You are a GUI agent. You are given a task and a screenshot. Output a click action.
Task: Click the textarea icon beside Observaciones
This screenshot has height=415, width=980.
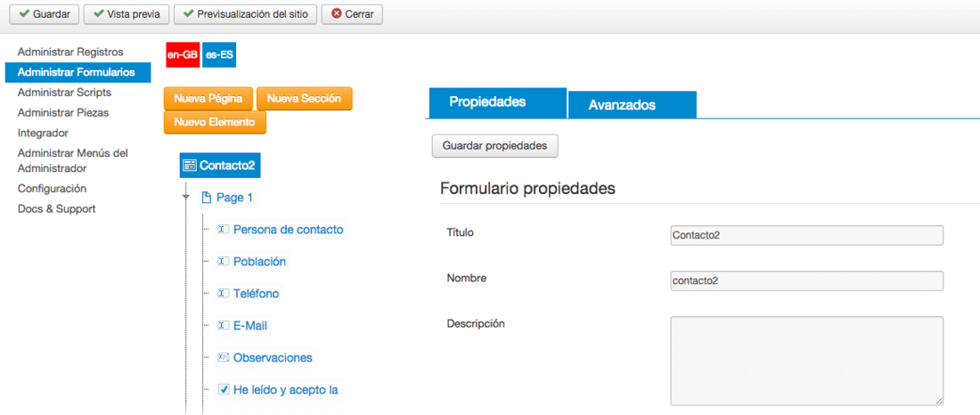[x=223, y=357]
